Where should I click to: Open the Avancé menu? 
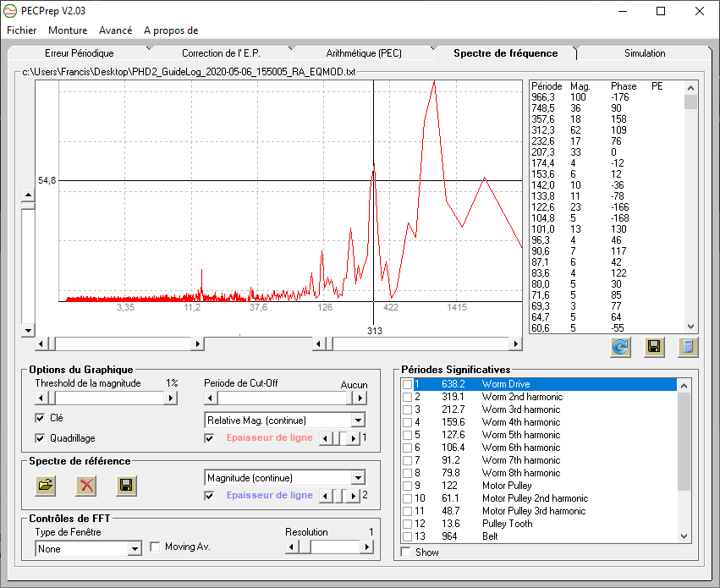(x=115, y=30)
